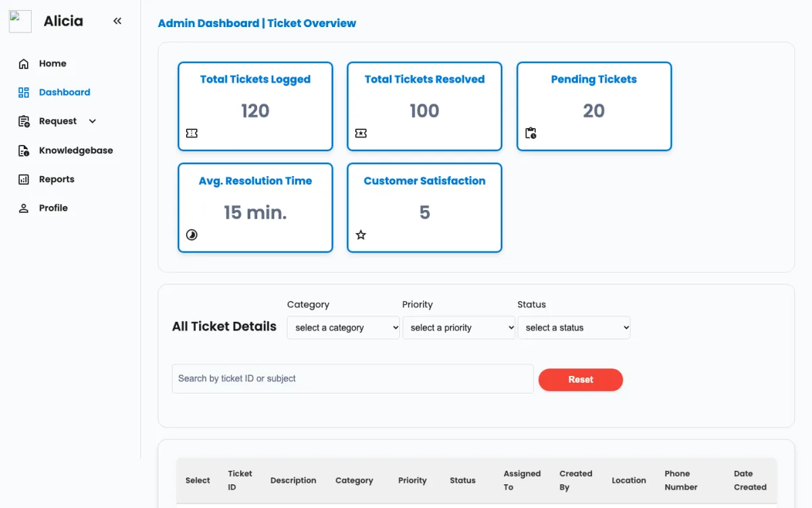This screenshot has height=508, width=812.
Task: Click the value 20 under Pending Tickets
Action: [x=593, y=111]
